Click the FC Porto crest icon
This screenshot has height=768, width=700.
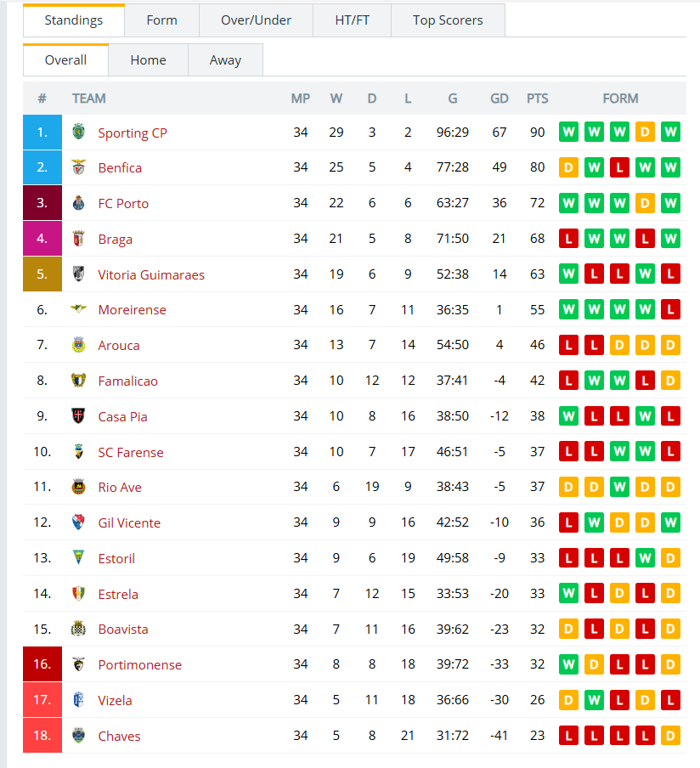click(78, 203)
